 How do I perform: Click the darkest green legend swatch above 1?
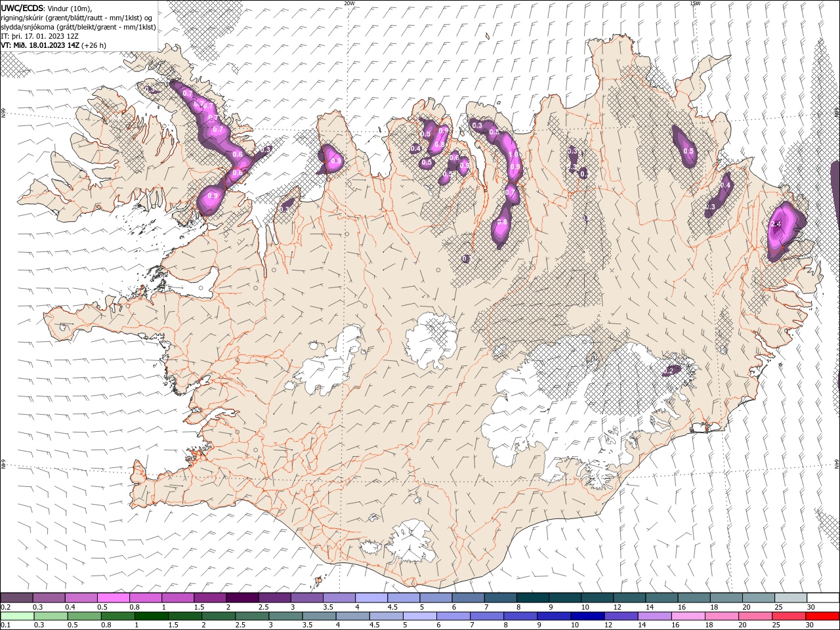(151, 616)
